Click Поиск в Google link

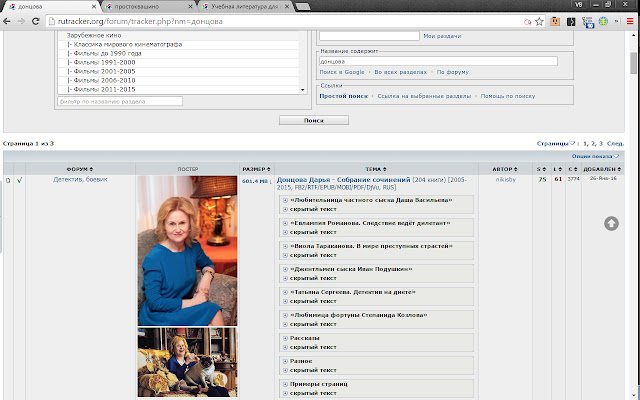point(342,72)
